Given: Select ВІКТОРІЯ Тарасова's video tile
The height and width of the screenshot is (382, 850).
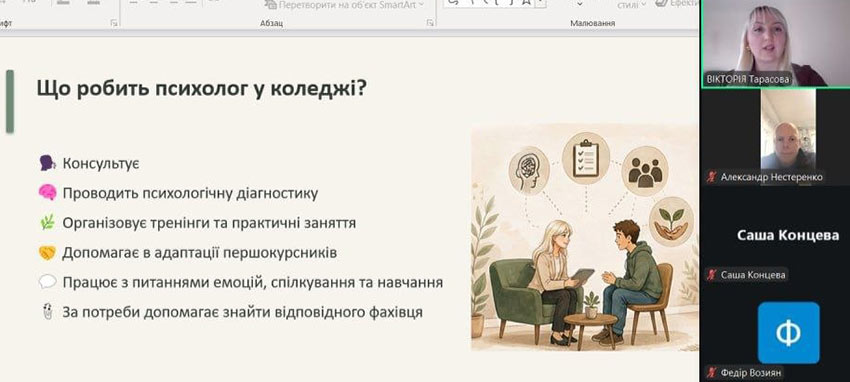Looking at the screenshot, I should pos(775,43).
